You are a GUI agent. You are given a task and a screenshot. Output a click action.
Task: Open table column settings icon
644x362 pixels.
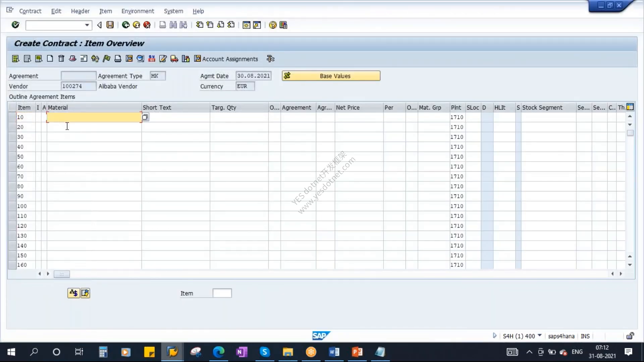(x=630, y=107)
